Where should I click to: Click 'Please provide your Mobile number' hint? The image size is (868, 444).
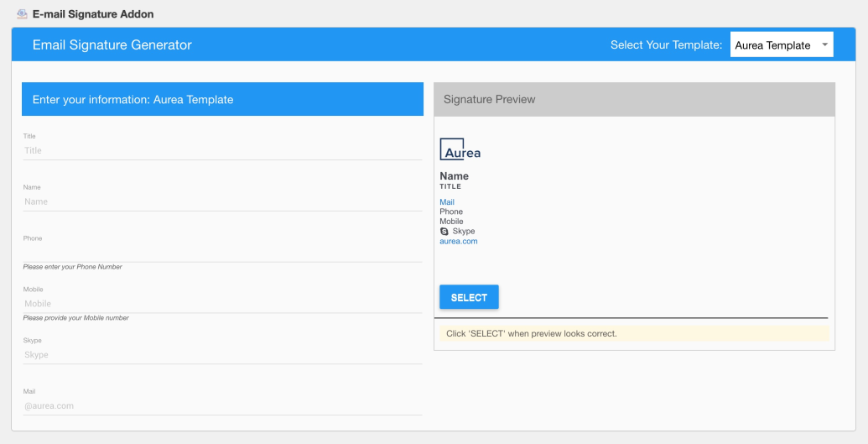tap(75, 317)
